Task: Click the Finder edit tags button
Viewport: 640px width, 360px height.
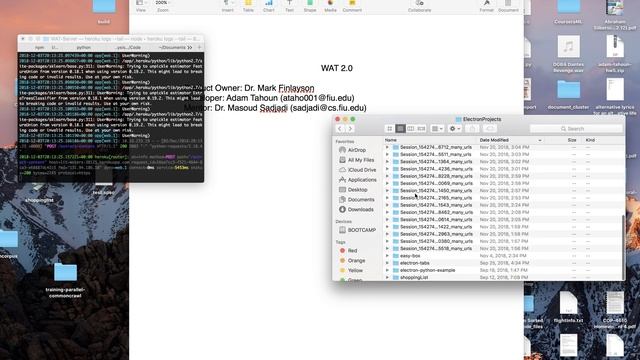Action: click(490, 129)
